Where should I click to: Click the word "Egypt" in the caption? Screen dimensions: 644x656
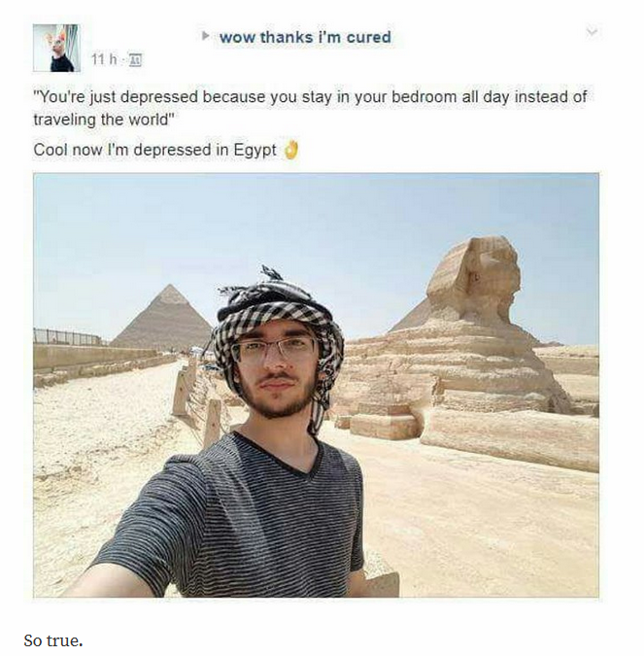tap(254, 151)
